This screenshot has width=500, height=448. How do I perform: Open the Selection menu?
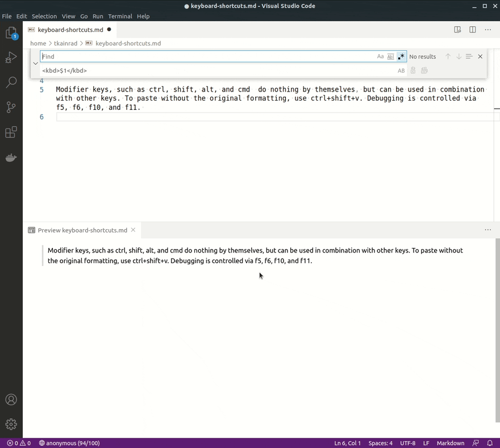click(x=44, y=16)
